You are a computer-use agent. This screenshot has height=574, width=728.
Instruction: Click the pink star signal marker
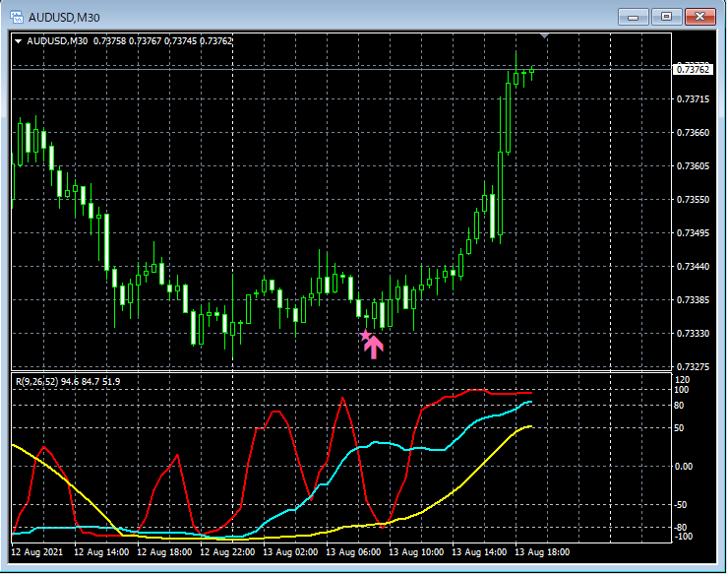(x=365, y=335)
